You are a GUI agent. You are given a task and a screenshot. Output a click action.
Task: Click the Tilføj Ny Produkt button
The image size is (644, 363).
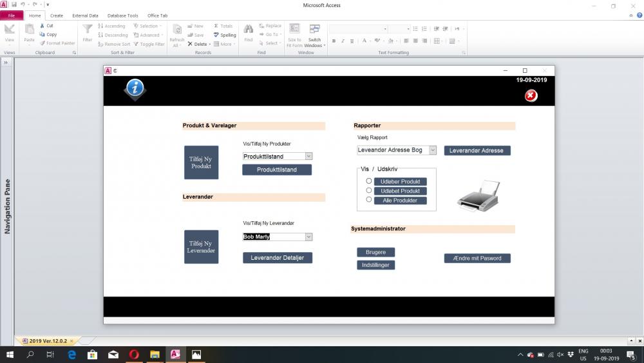pos(201,162)
